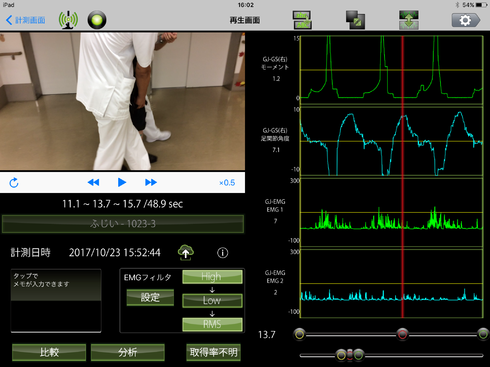
Task: Tap the round green status indicator button
Action: [97, 20]
